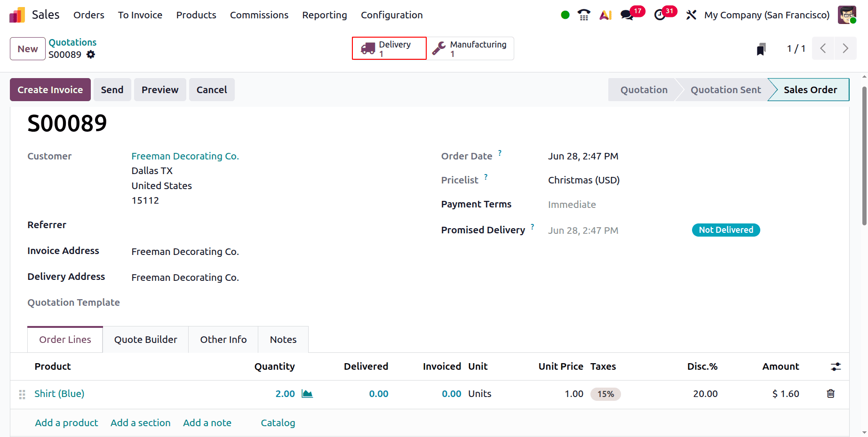868x437 pixels.
Task: Open the Freeman Decorating Co. customer link
Action: (185, 156)
